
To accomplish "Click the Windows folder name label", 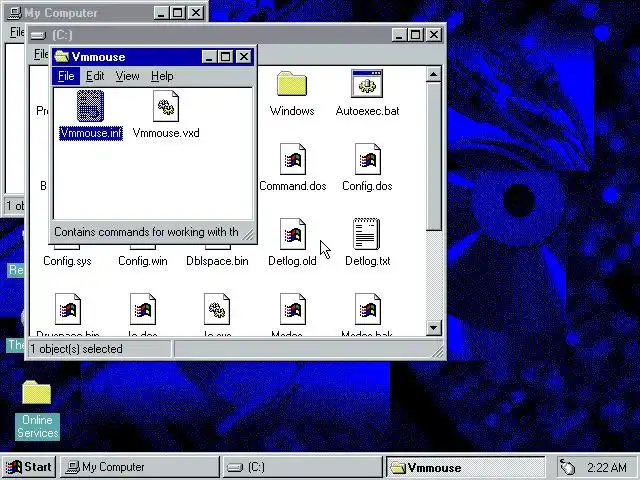I will (x=292, y=111).
